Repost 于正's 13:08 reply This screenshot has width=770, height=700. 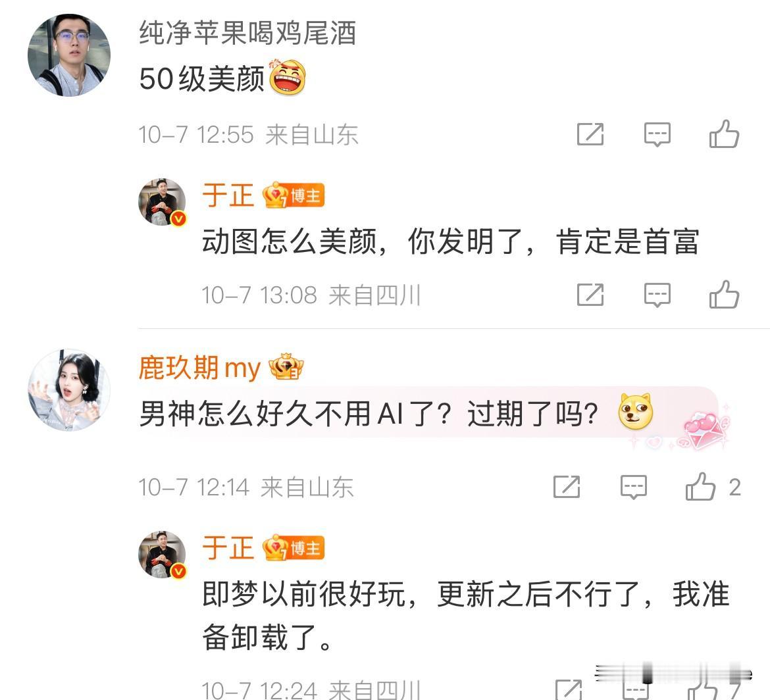(x=590, y=295)
